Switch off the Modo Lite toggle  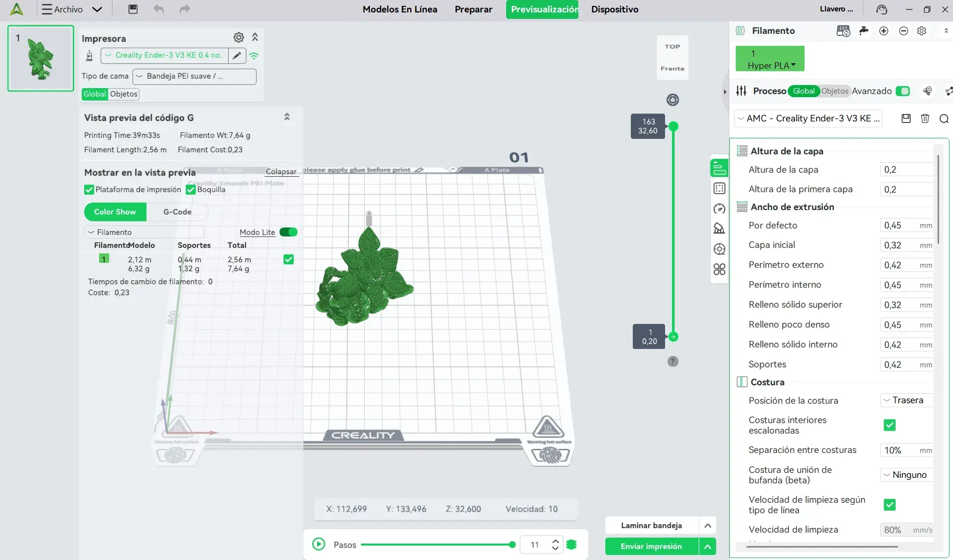pos(288,232)
